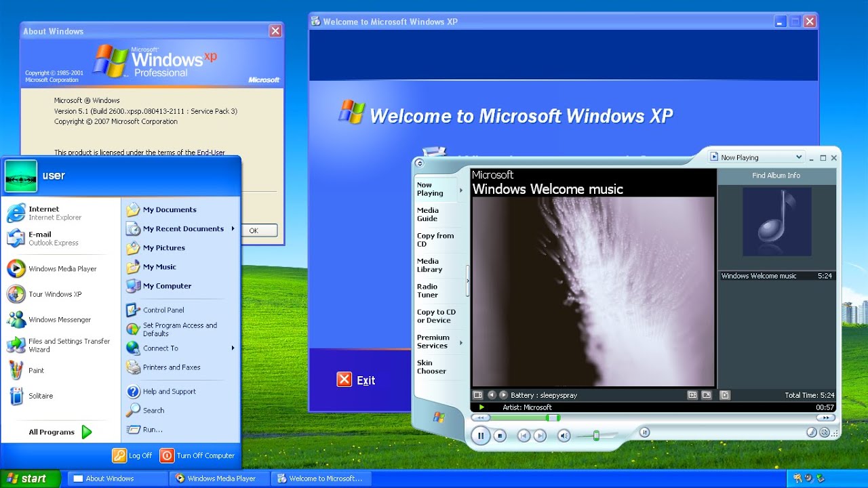Select Windows Welcome music playlist entry

point(777,276)
